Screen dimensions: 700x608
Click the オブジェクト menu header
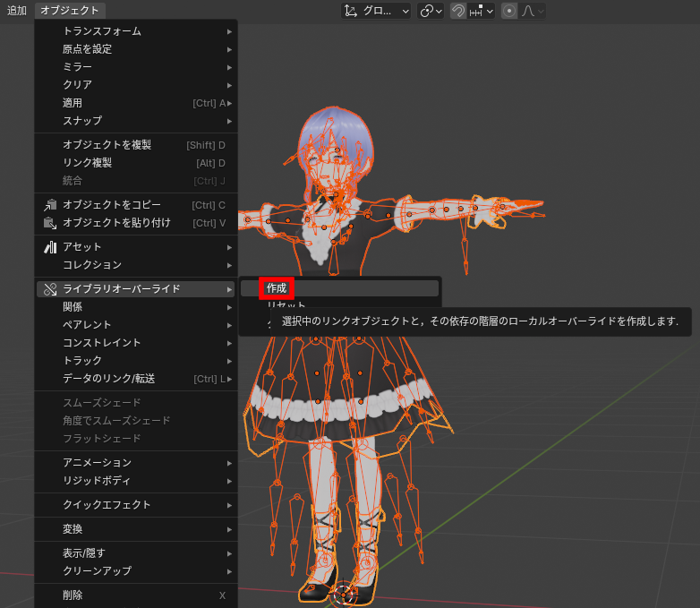coord(70,10)
